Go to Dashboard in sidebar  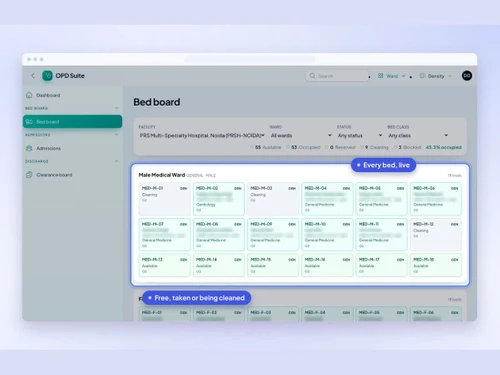click(72, 95)
